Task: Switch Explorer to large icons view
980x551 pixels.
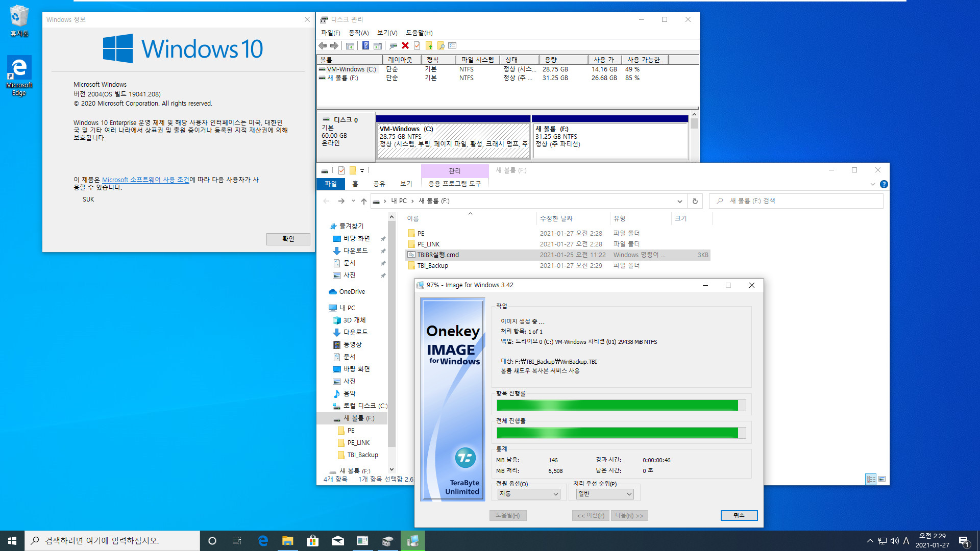Action: (882, 479)
